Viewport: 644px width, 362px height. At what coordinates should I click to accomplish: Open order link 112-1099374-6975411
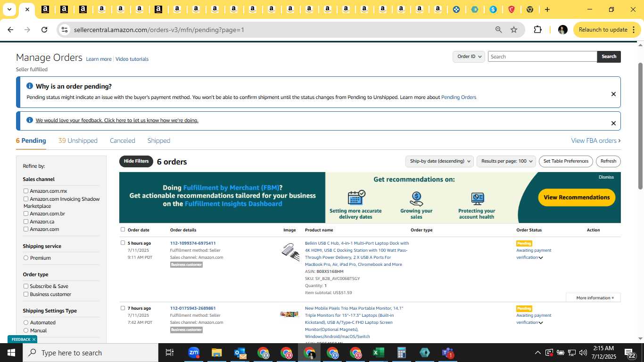[x=193, y=243]
